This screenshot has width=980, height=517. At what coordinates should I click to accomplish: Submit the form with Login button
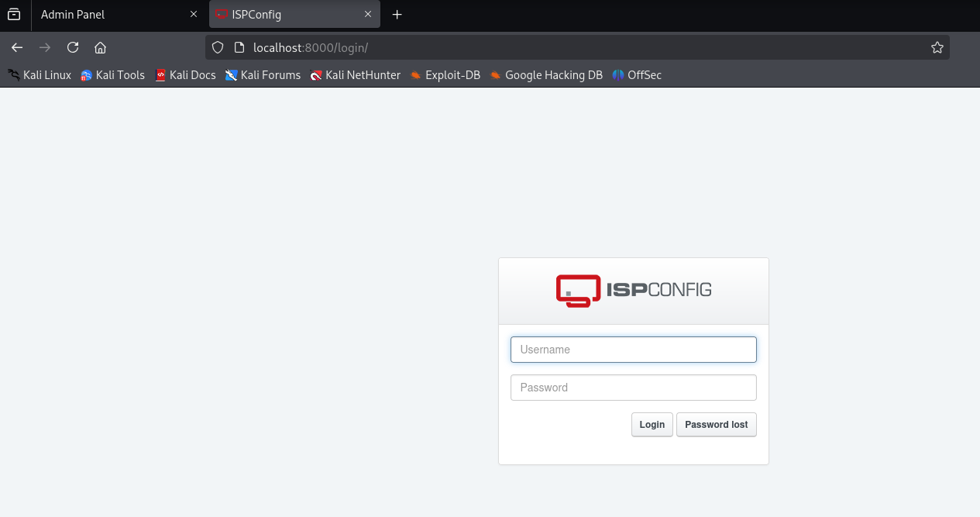pos(652,425)
